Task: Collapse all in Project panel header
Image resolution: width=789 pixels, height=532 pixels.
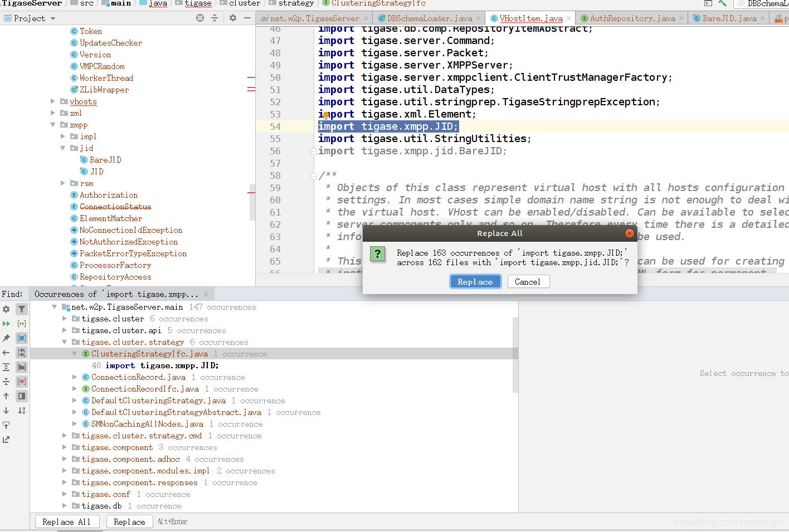Action: click(215, 18)
